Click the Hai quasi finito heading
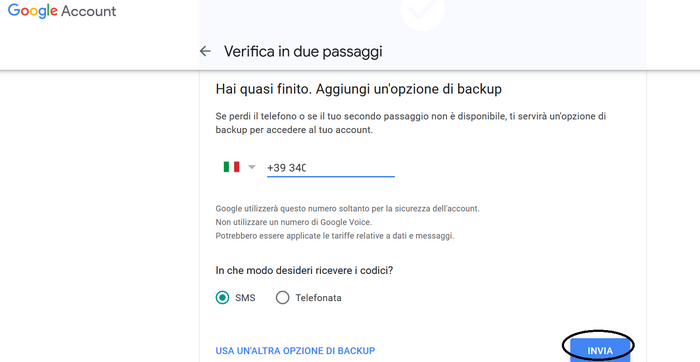Image resolution: width=700 pixels, height=362 pixels. (x=358, y=89)
